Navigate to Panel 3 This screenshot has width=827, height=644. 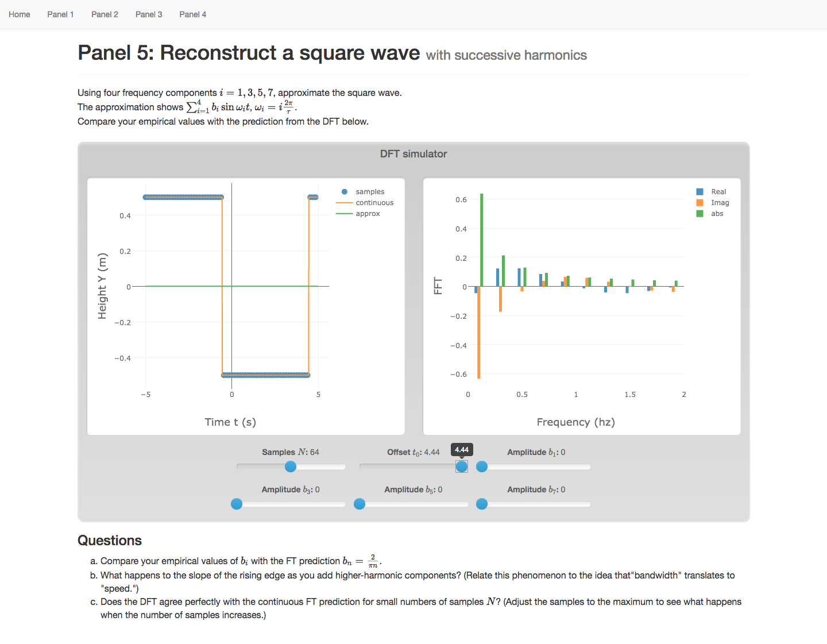pyautogui.click(x=149, y=14)
